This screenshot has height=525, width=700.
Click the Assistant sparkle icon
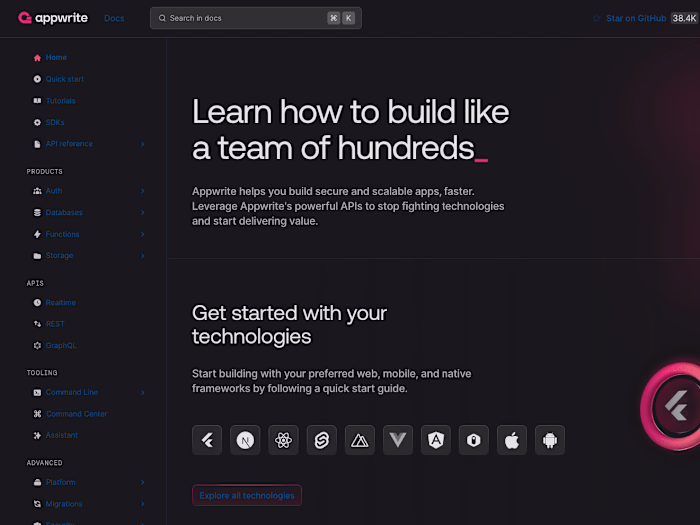click(x=37, y=435)
